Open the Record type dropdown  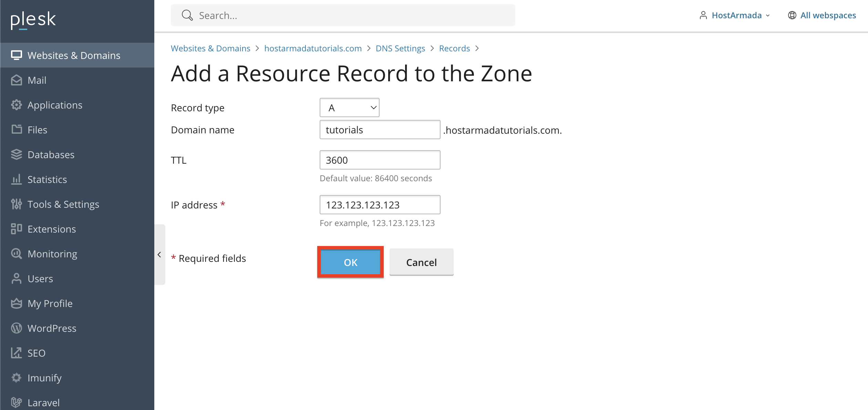point(349,108)
